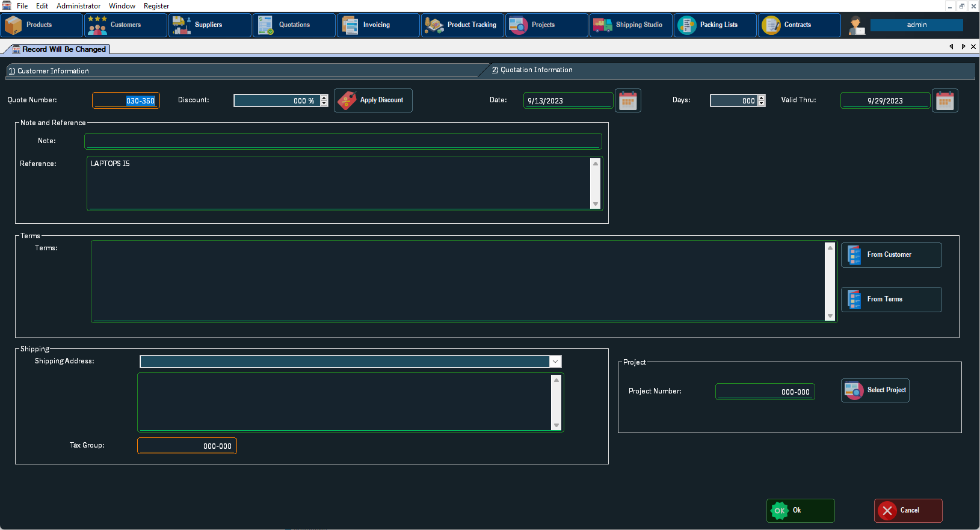
Task: Open the Packing Lists module
Action: [x=715, y=25]
